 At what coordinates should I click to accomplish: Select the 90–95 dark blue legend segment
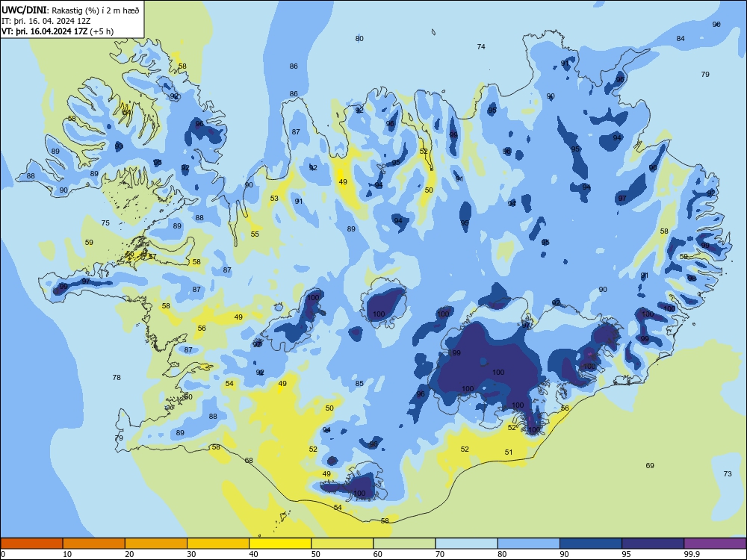[591, 544]
